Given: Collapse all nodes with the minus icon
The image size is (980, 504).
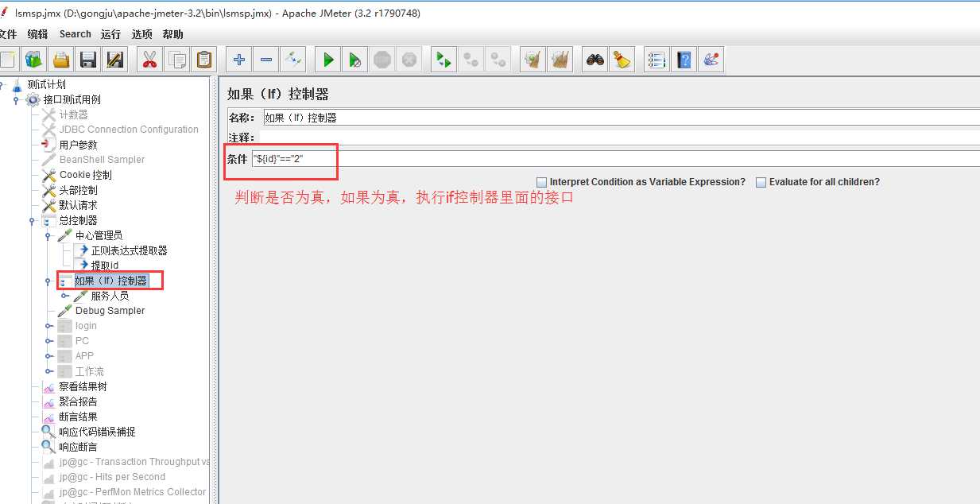Looking at the screenshot, I should click(x=265, y=60).
